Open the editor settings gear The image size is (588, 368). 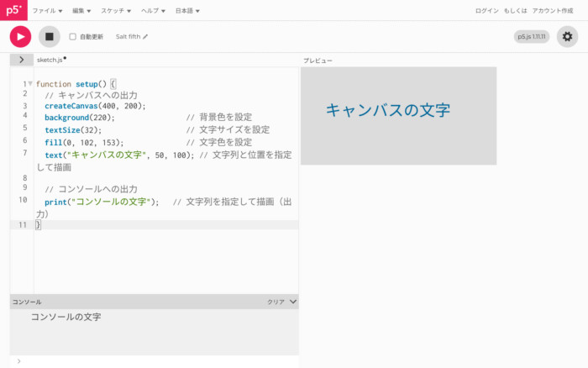(568, 36)
